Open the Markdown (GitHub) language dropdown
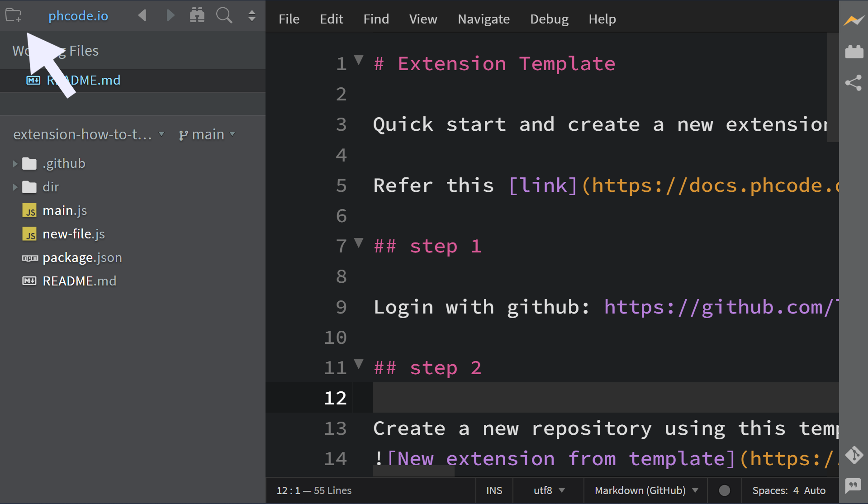 pos(647,490)
